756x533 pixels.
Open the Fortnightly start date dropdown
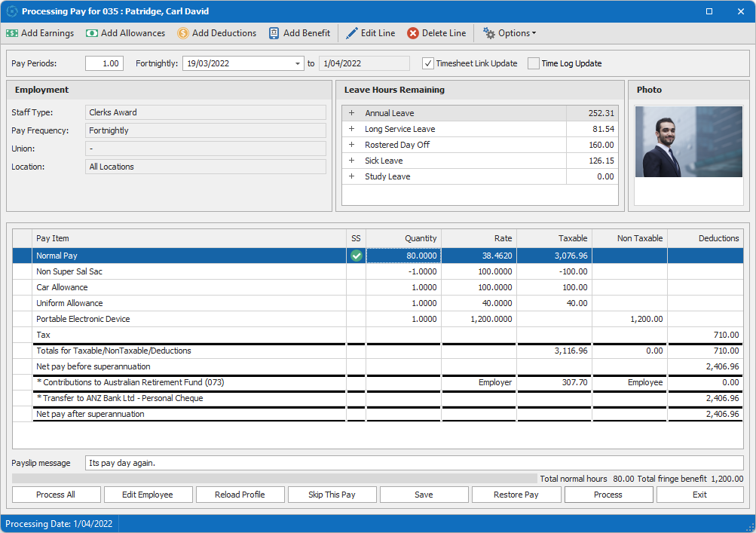(298, 63)
